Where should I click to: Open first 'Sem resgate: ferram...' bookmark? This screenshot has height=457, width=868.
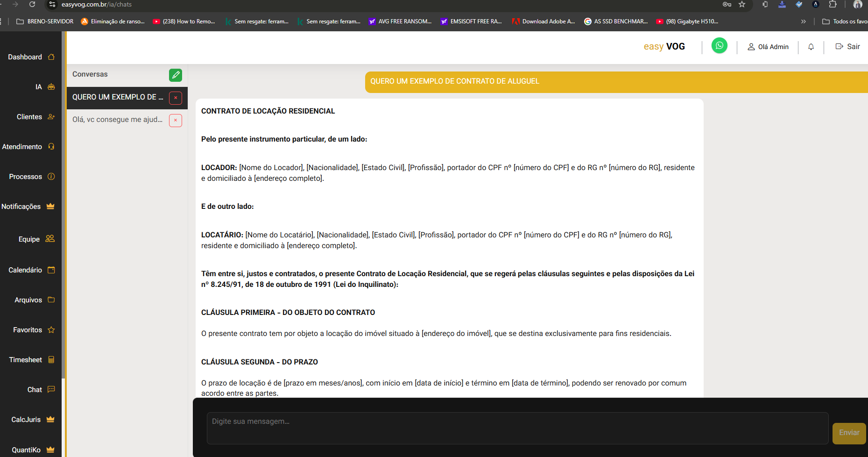pyautogui.click(x=257, y=21)
